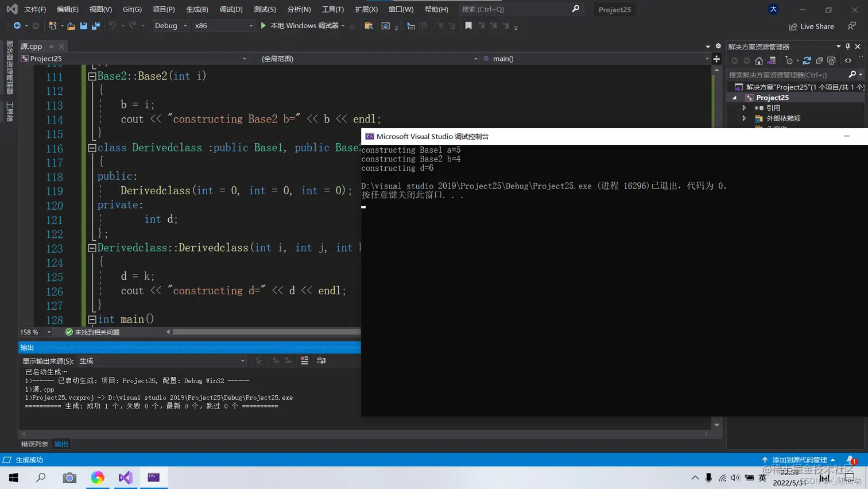The height and width of the screenshot is (489, 868).
Task: Click the Home icon in Solution Explorer
Action: tap(759, 61)
